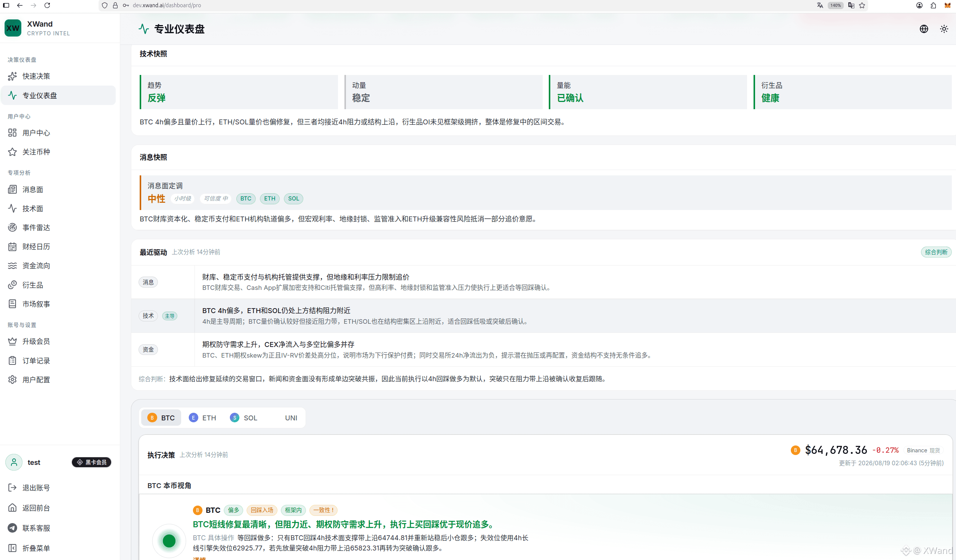Open 财经日历 calendar icon
This screenshot has width=956, height=560.
click(12, 247)
